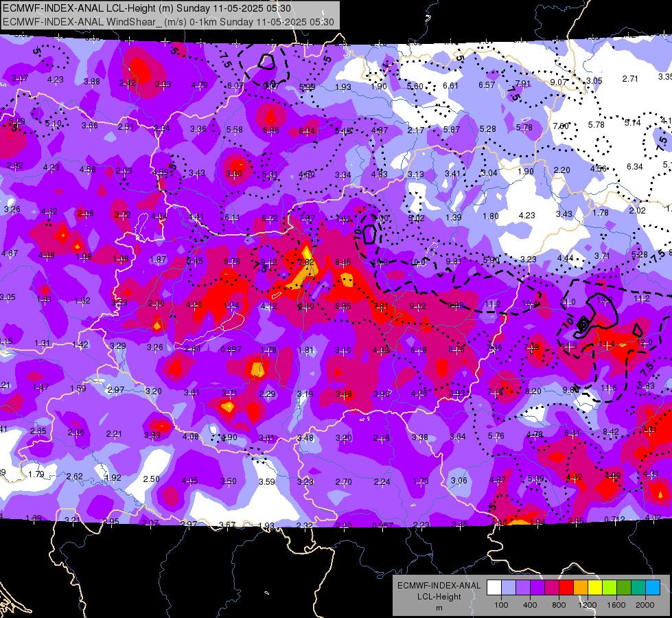Click the wind shear value 4.08
Image resolution: width=672 pixels, height=618 pixels.
[x=191, y=437]
